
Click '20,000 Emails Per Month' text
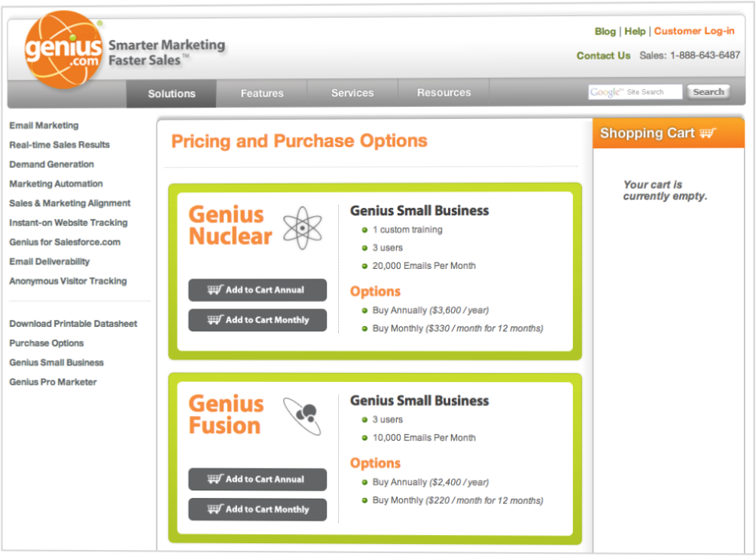(x=424, y=266)
